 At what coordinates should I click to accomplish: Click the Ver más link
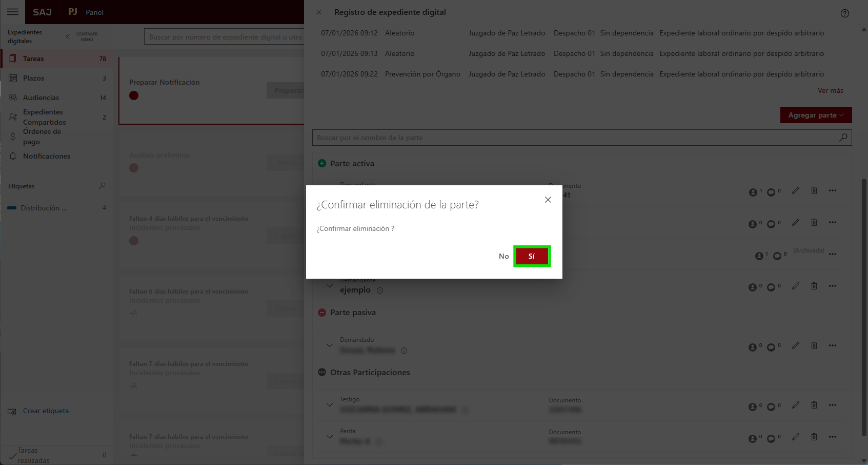[830, 90]
